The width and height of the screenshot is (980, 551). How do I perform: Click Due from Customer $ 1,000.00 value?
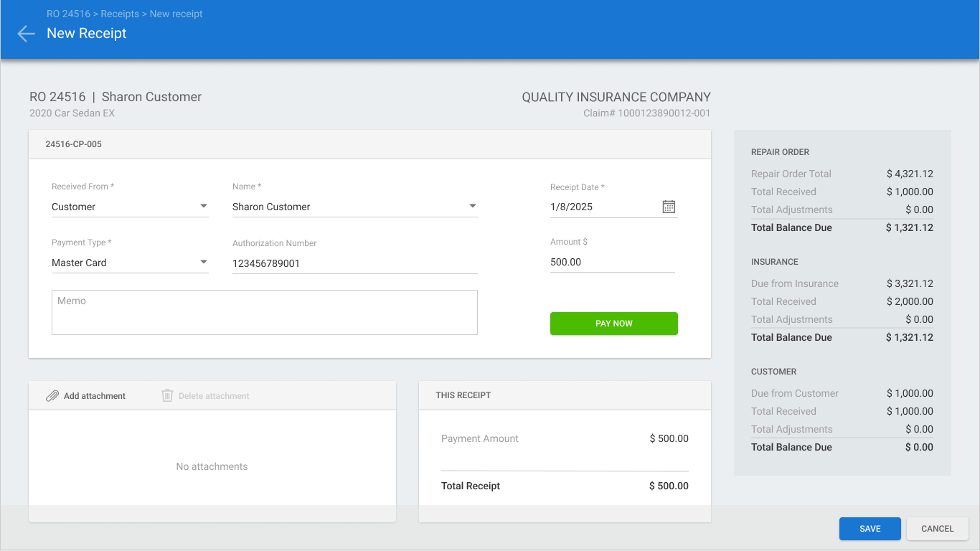tap(910, 393)
